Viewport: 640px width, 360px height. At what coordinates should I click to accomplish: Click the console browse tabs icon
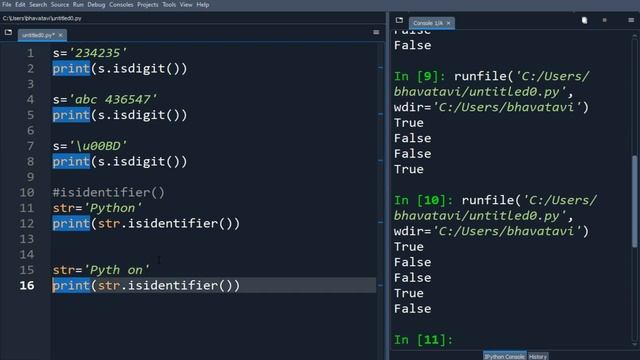pyautogui.click(x=399, y=20)
